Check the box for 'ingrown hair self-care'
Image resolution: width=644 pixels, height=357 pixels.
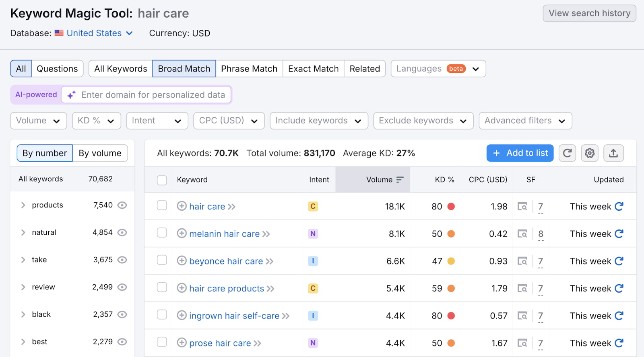point(162,314)
